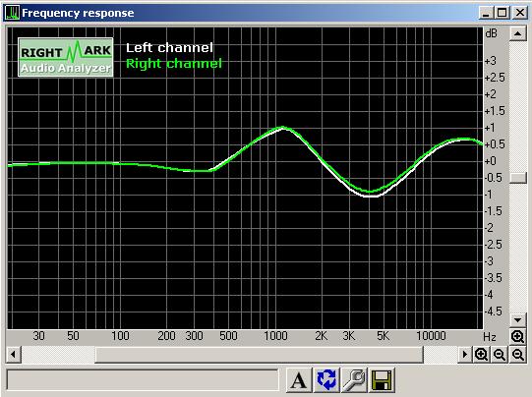Viewport: 532px width, 397px height.
Task: Click the vertical scrollbar up arrow
Action: pyautogui.click(x=518, y=33)
